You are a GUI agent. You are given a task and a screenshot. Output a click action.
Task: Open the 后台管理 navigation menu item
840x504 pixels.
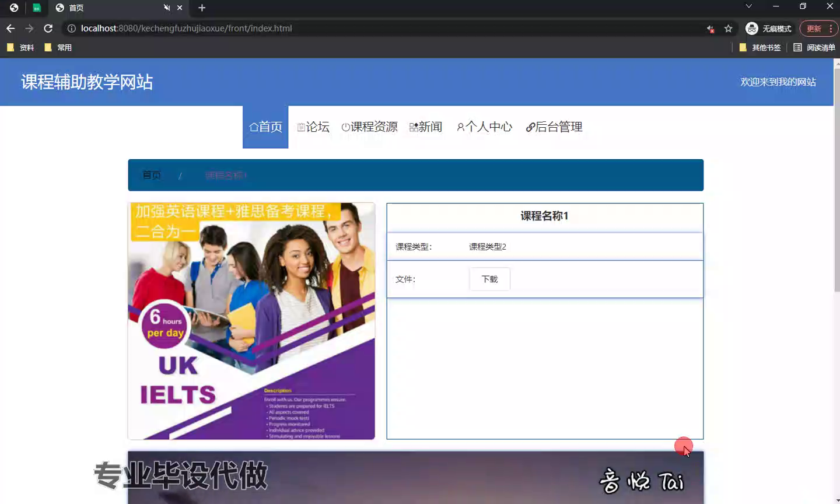click(x=554, y=127)
